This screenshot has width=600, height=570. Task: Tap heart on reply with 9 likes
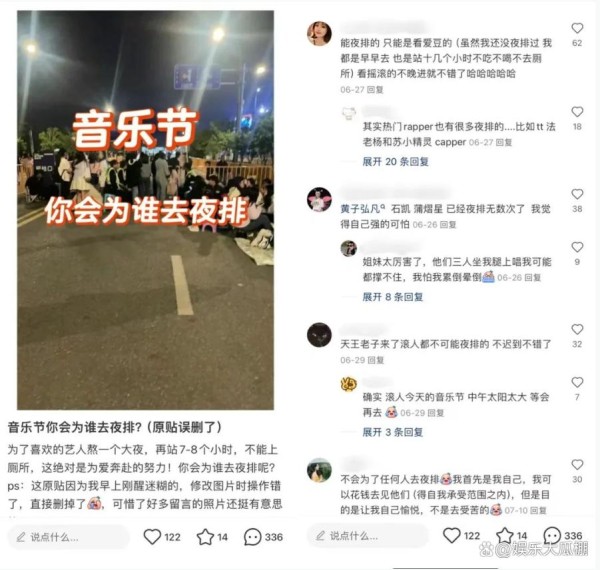tap(577, 247)
